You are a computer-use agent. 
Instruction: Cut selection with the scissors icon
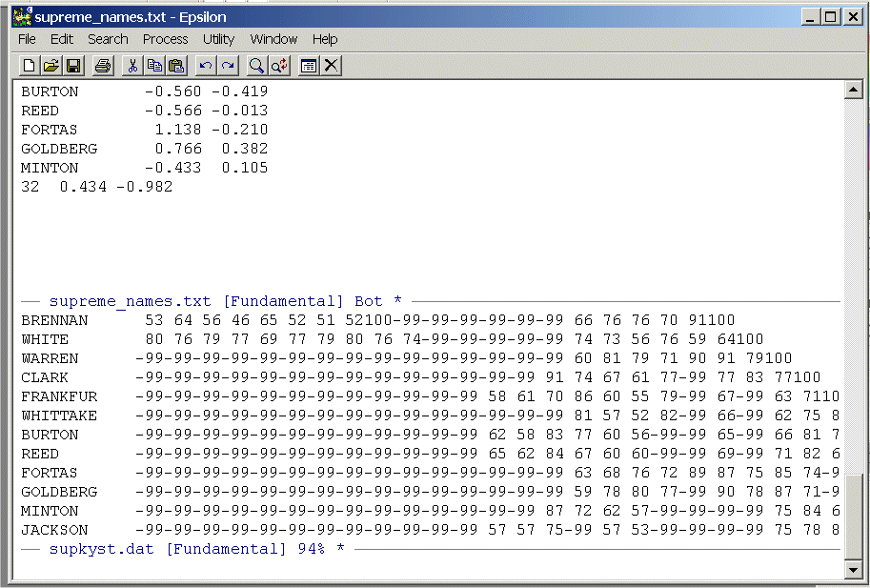(x=132, y=66)
